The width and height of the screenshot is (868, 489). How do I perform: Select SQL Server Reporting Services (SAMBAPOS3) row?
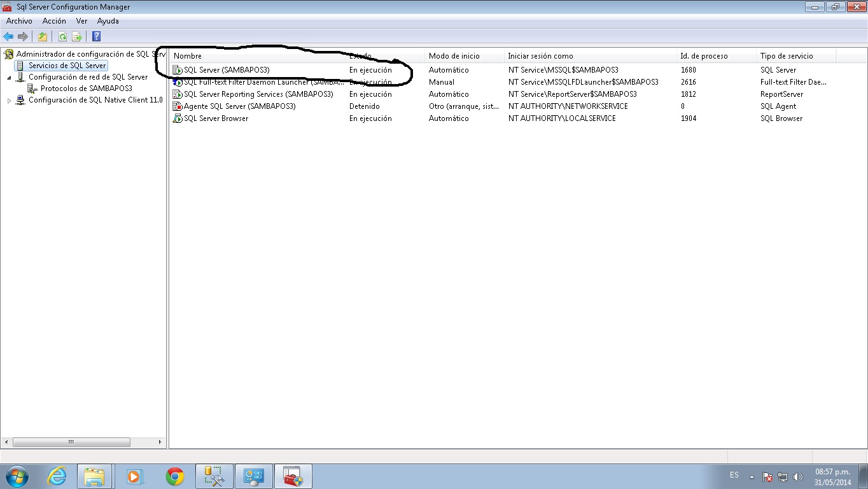tap(258, 94)
